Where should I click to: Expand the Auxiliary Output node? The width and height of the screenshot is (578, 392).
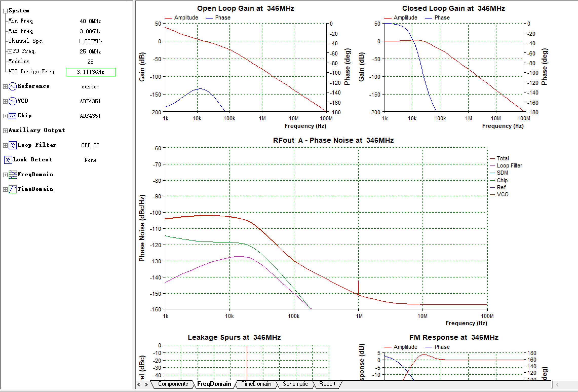coord(5,130)
